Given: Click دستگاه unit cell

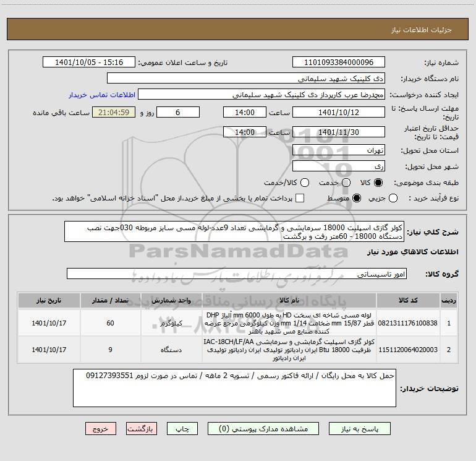Looking at the screenshot, I should (x=171, y=350).
